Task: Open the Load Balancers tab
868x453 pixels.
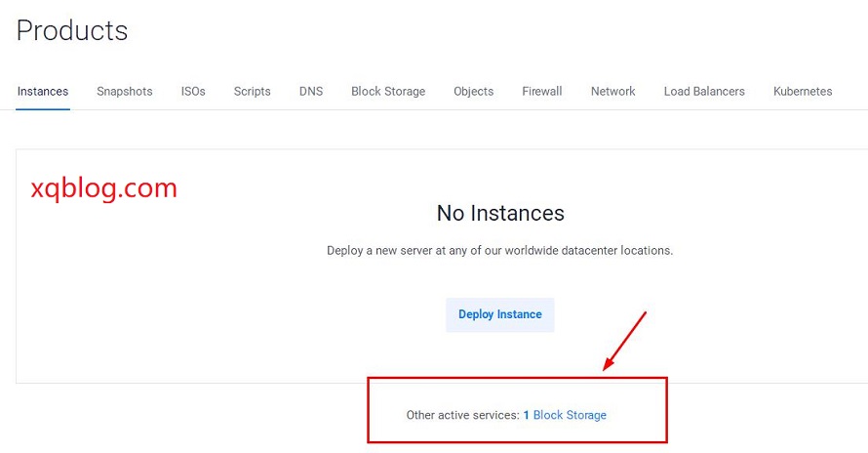Action: pyautogui.click(x=704, y=92)
